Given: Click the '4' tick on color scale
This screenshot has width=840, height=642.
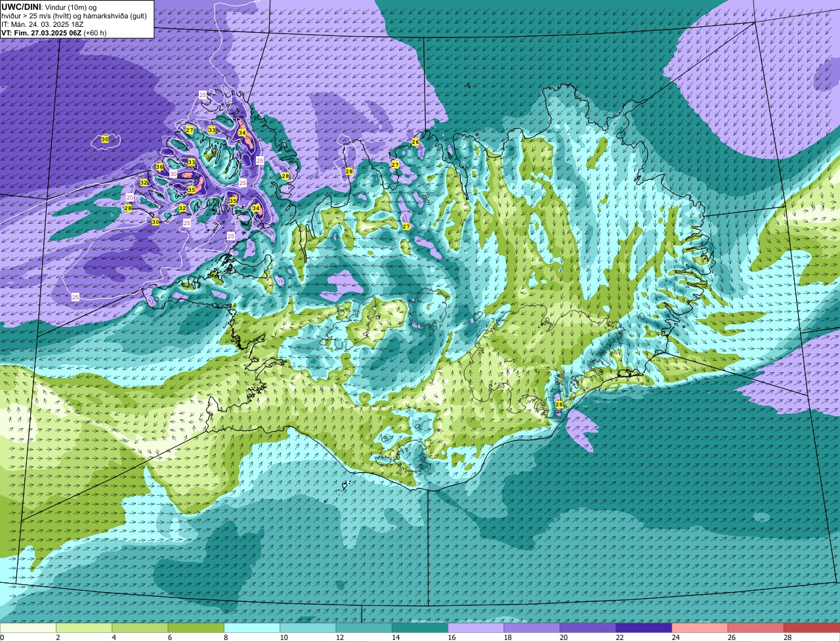Looking at the screenshot, I should coord(114,637).
